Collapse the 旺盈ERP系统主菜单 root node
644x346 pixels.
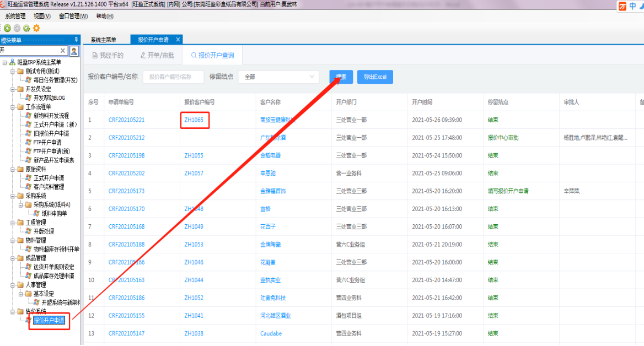tap(4, 62)
